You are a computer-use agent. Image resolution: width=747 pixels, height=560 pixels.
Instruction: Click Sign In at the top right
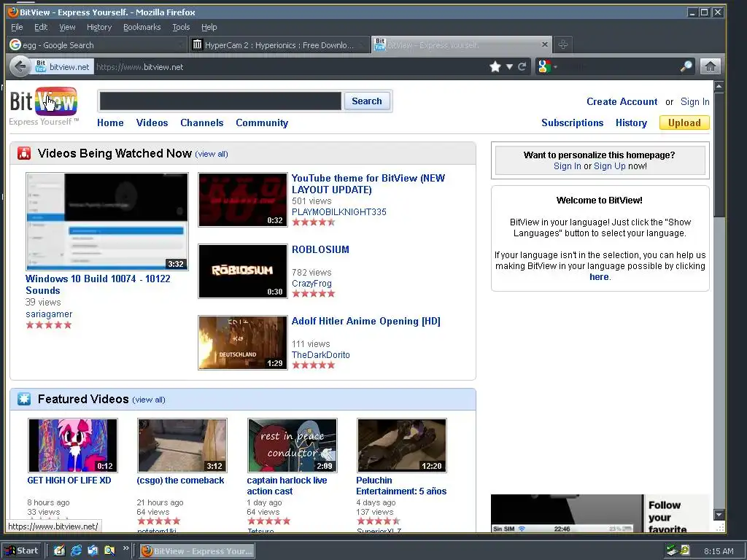coord(694,101)
